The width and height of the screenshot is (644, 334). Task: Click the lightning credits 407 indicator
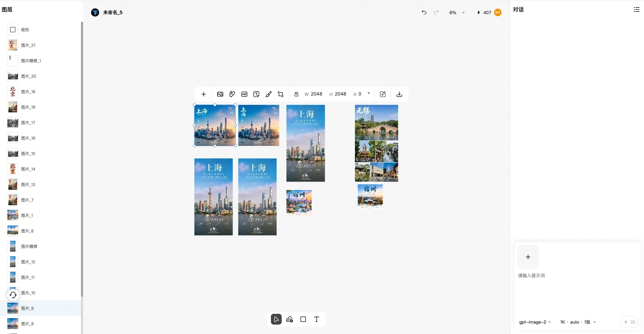(x=484, y=12)
